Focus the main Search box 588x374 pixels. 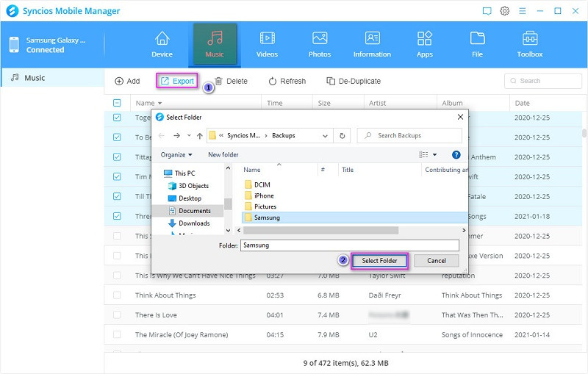pos(543,81)
